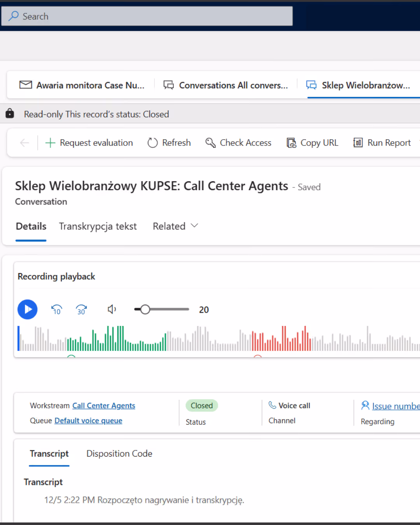Click the red segment of the waveform
The image size is (420, 525).
click(x=281, y=338)
